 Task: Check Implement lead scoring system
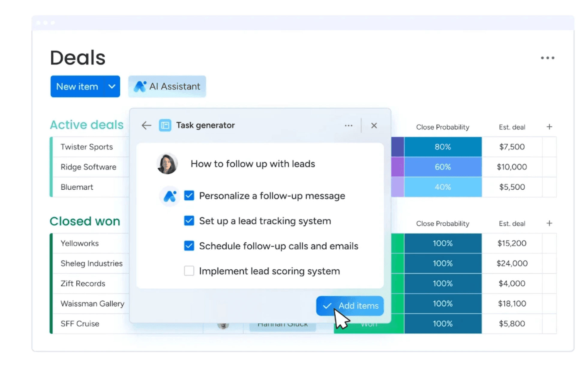[189, 271]
